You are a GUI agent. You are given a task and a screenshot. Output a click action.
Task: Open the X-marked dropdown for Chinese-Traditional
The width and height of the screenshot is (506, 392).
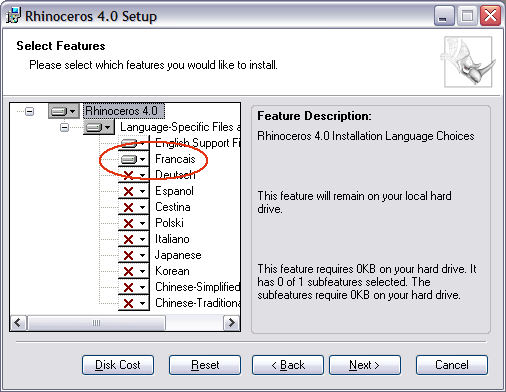134,303
